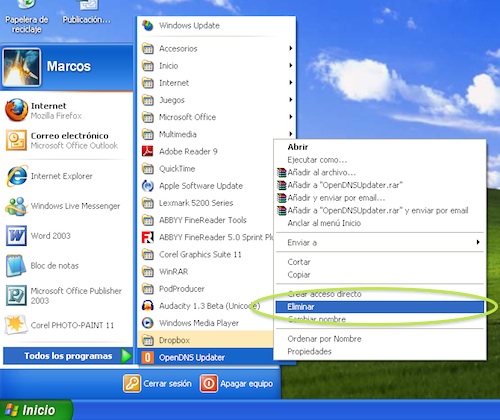Click the Marcos user account picture
This screenshot has width=500, height=420.
click(x=21, y=67)
